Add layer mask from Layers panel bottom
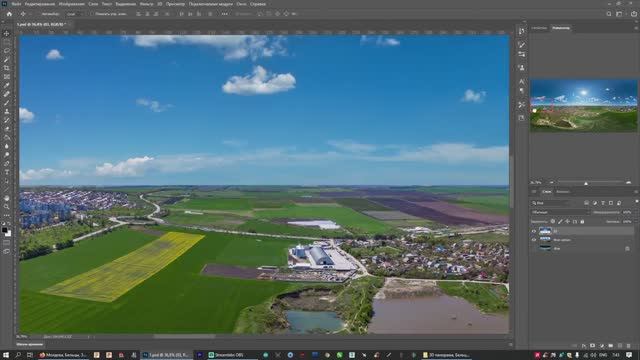Screen dimensions: 640x360 click(x=593, y=346)
